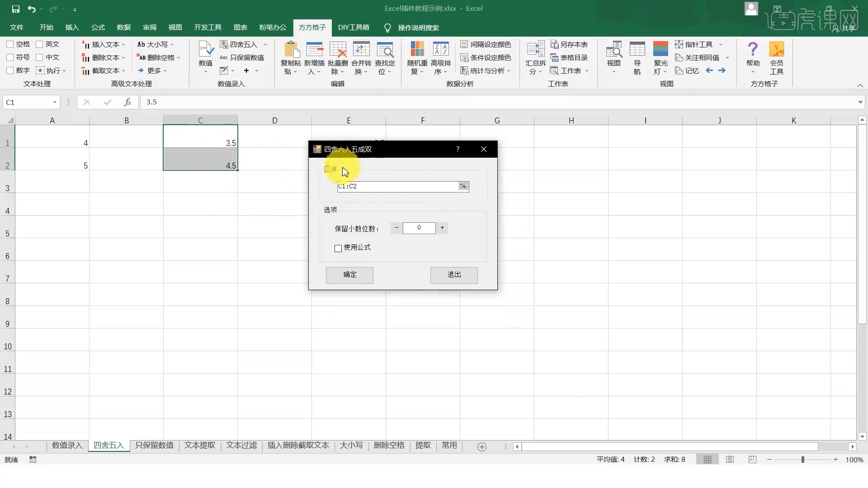Click the 随机重复 icon
Viewport: 868px width, 488px height.
tap(417, 49)
